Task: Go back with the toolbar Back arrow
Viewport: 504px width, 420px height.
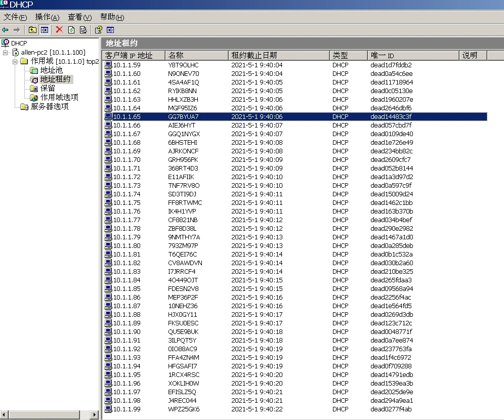Action: [5, 30]
